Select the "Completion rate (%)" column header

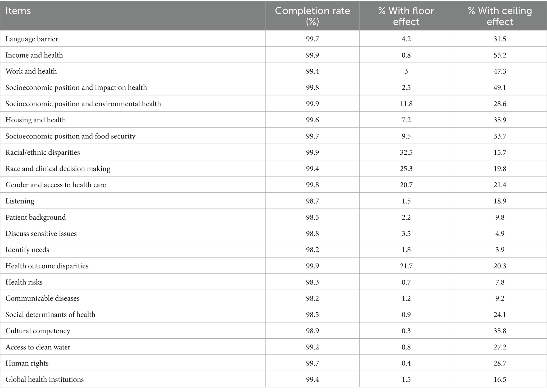(312, 16)
